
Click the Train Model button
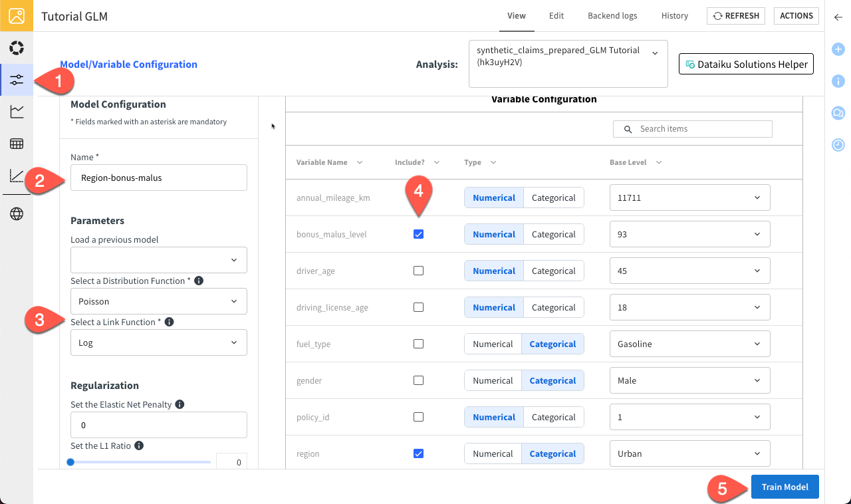point(785,487)
